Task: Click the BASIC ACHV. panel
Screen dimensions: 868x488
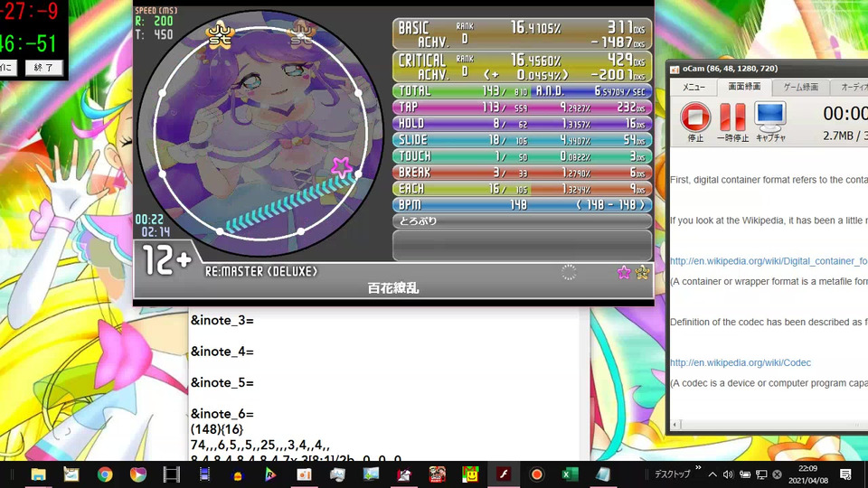Action: click(522, 34)
